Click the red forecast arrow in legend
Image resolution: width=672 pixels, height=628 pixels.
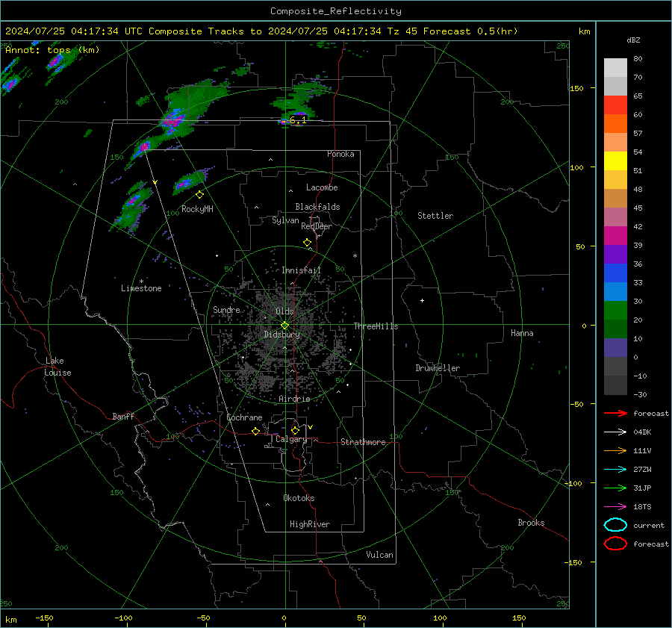coord(615,413)
